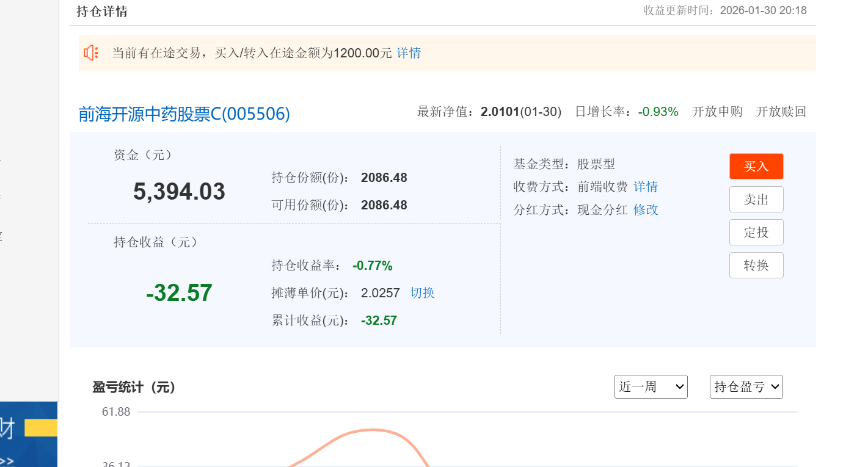Click the orange 买入 button
Viewport: 868px width, 467px height.
pyautogui.click(x=756, y=166)
